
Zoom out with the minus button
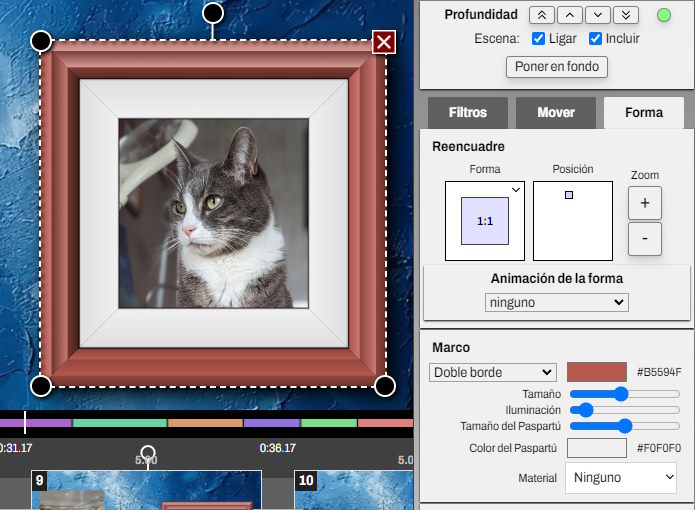click(644, 239)
